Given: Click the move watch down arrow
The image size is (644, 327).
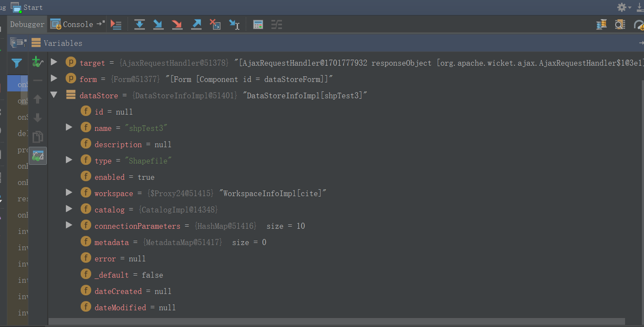Looking at the screenshot, I should [x=38, y=118].
